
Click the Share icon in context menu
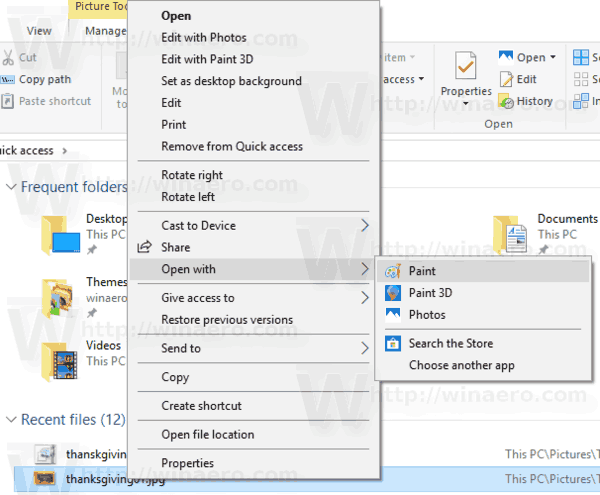[145, 247]
